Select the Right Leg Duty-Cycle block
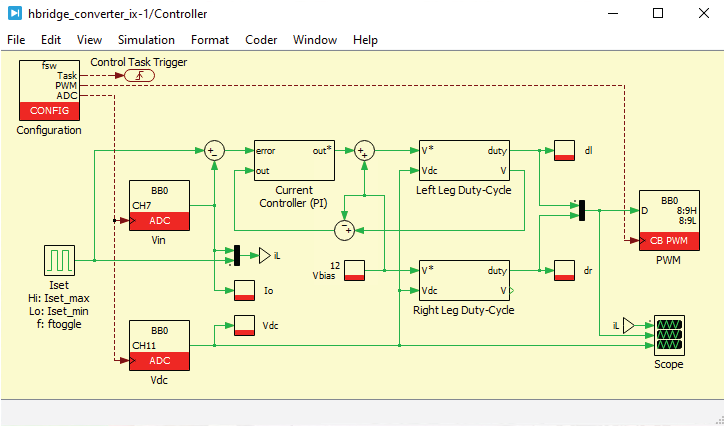Screen dimensions: 724x426 [463, 280]
